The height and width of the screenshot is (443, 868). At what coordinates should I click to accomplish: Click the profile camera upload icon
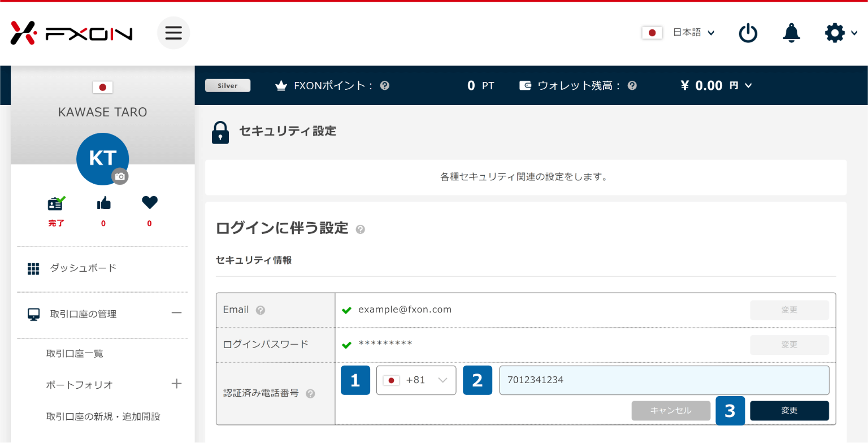(120, 176)
